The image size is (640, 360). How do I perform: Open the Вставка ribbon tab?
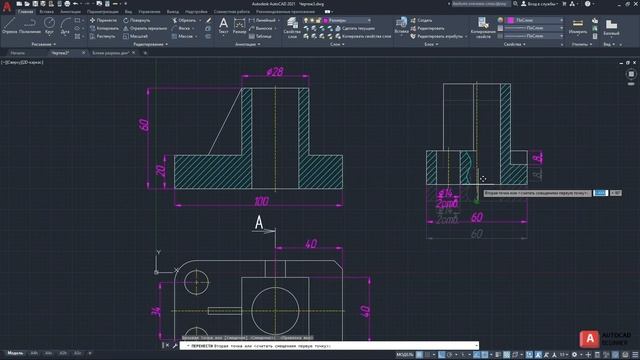(47, 12)
